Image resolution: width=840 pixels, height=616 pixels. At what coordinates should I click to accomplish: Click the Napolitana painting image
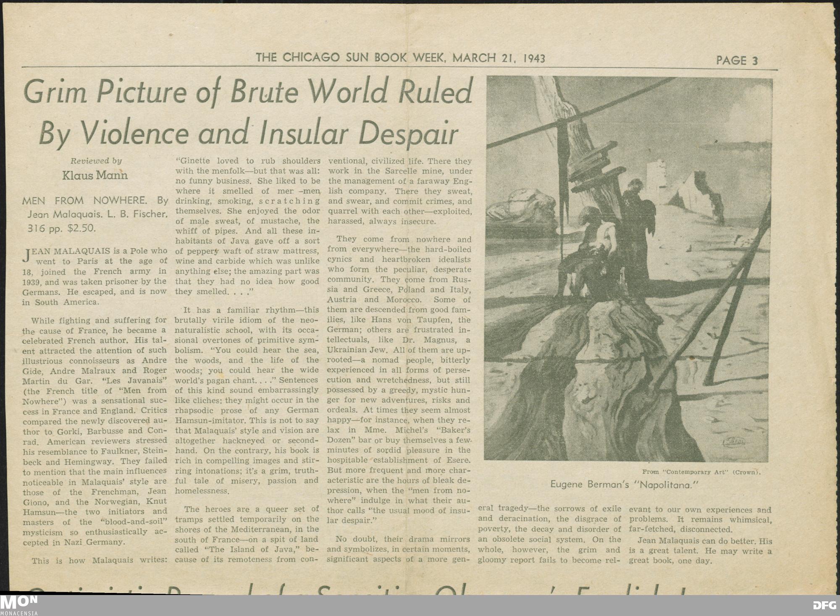point(628,269)
